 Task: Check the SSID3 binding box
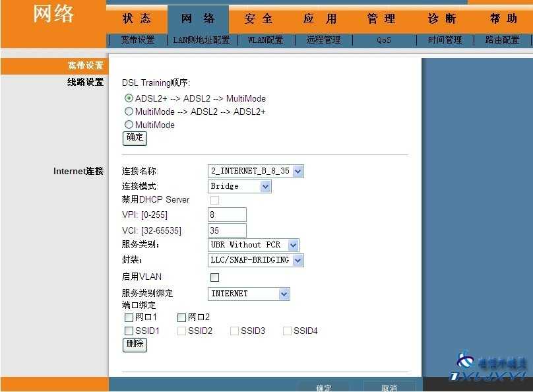(x=234, y=331)
